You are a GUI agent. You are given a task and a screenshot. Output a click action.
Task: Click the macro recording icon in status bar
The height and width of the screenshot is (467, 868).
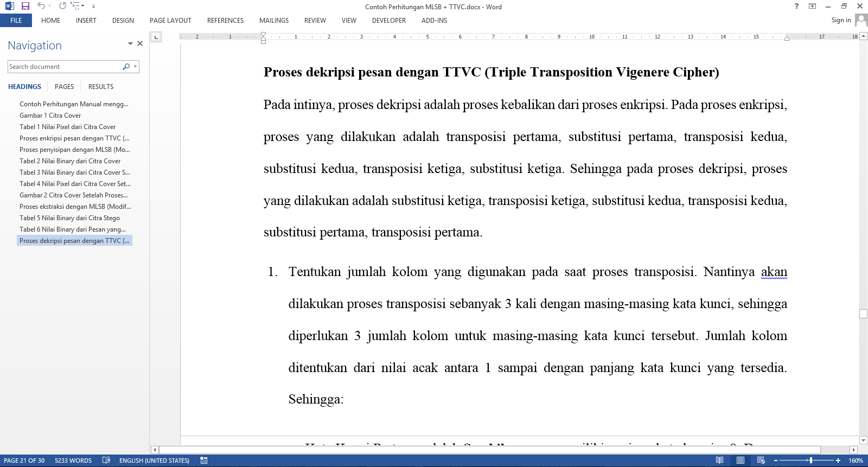pos(204,460)
